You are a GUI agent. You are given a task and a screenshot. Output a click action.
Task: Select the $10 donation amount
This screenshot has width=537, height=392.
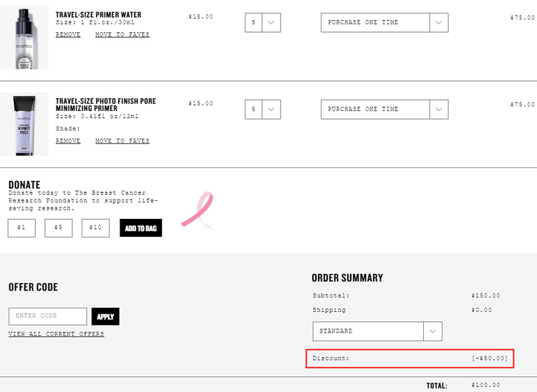pyautogui.click(x=95, y=227)
